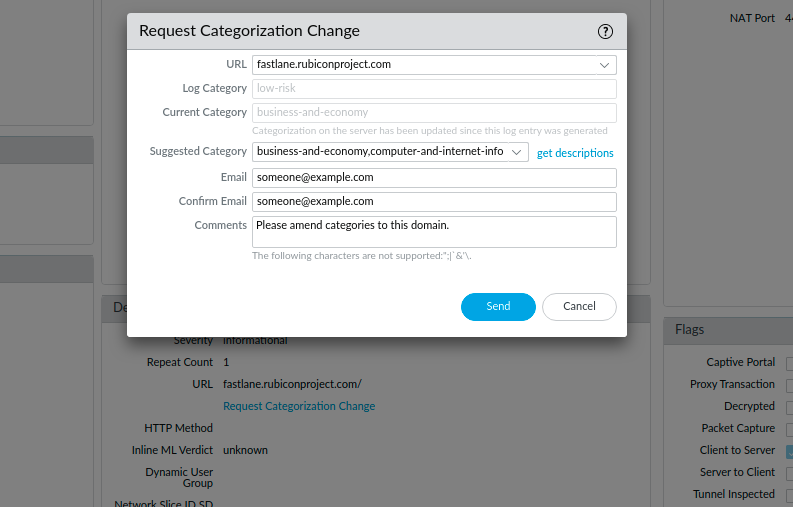Focus the Confirm Email field
The width and height of the screenshot is (793, 507).
point(433,202)
